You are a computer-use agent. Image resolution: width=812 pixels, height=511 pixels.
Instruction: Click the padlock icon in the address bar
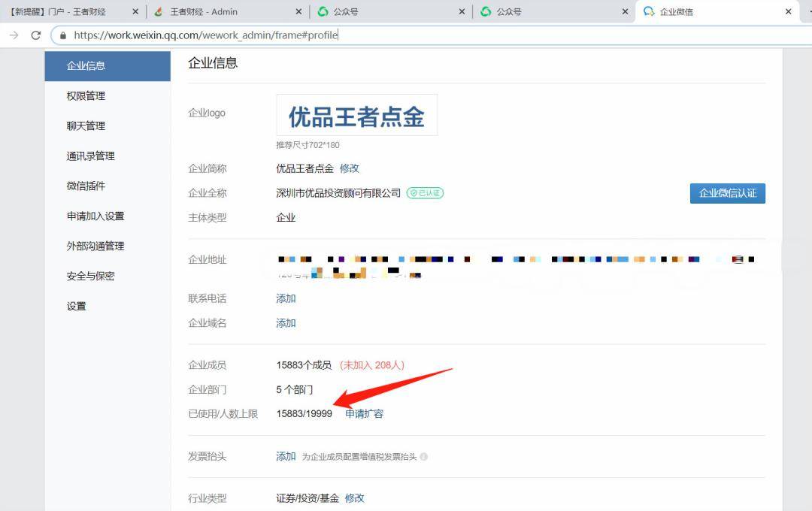[x=63, y=35]
